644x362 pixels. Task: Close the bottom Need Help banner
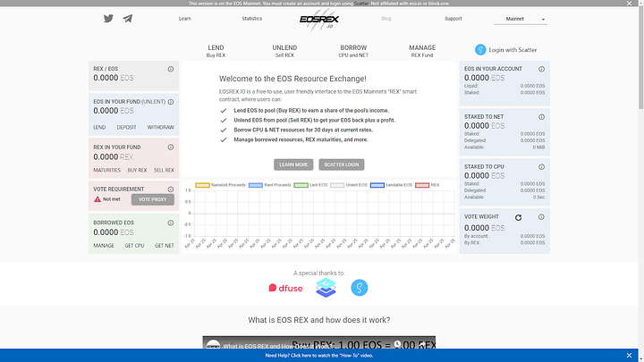629,356
